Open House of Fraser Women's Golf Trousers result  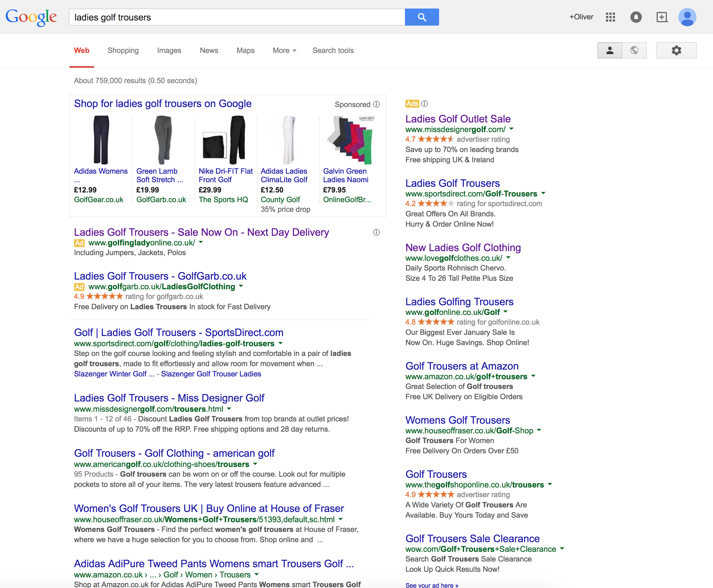[209, 508]
